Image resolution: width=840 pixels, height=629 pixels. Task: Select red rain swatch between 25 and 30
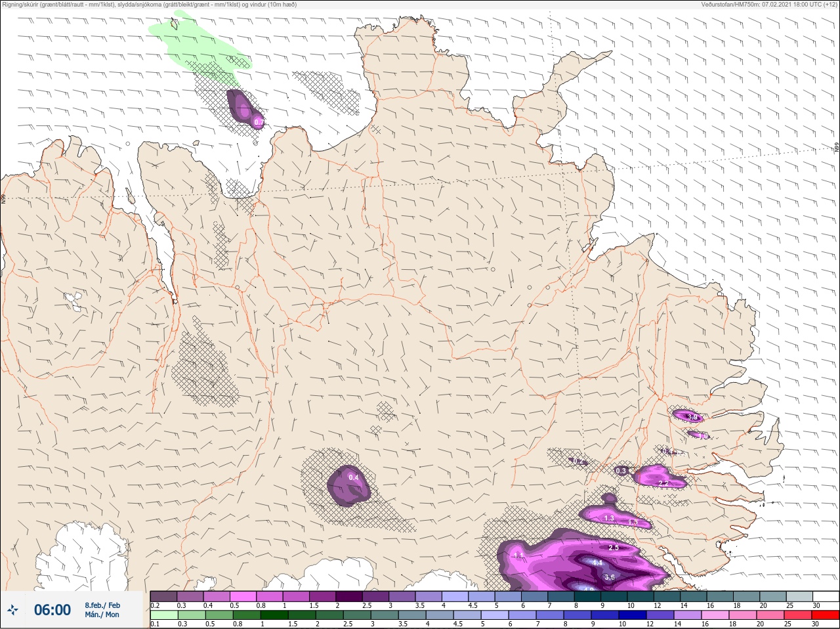coord(798,615)
